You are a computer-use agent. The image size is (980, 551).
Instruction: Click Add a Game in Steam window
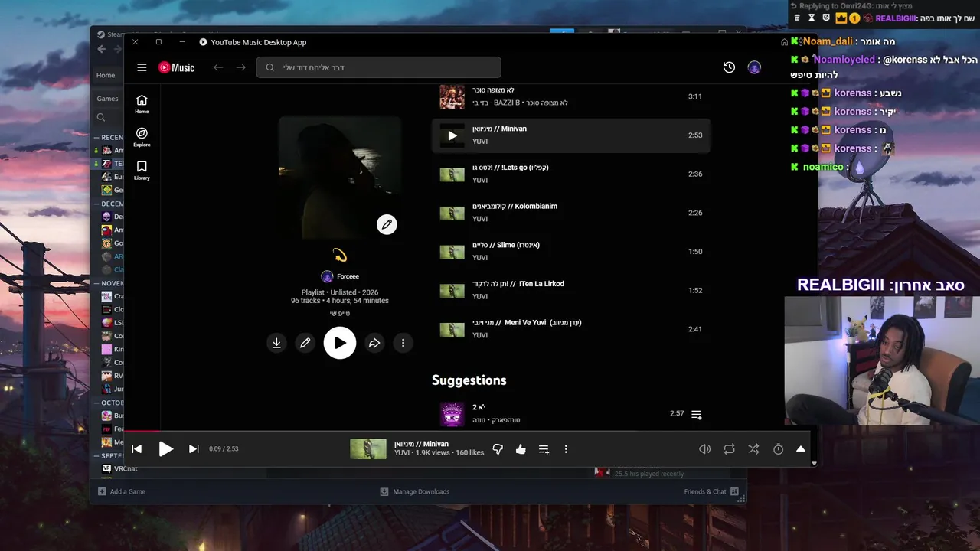click(122, 491)
